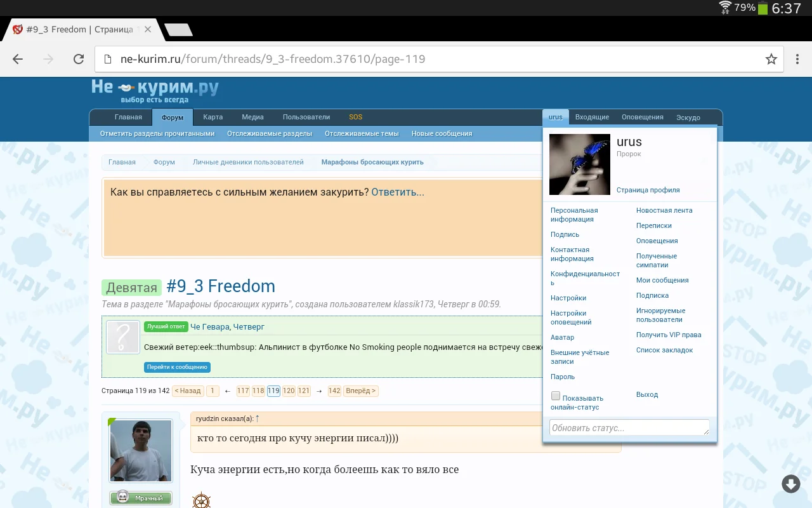Open the Входящие menu item
812x508 pixels.
click(592, 117)
